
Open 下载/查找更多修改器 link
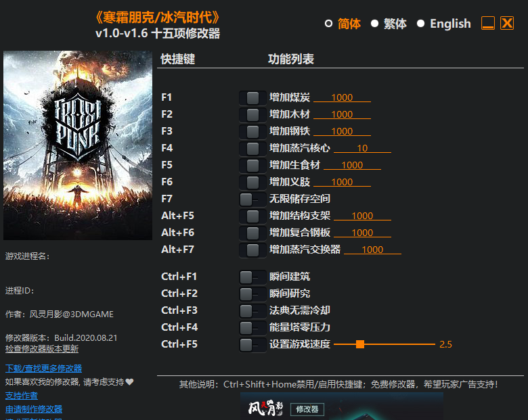pyautogui.click(x=44, y=369)
